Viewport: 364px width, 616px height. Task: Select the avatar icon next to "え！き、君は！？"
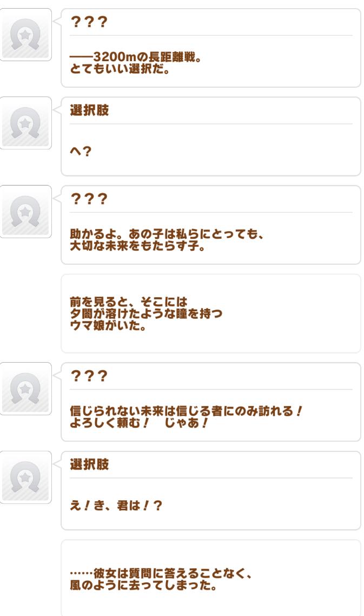tap(25, 477)
